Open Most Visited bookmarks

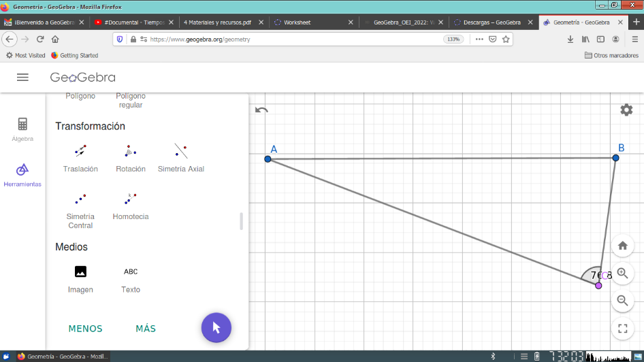[x=25, y=55]
